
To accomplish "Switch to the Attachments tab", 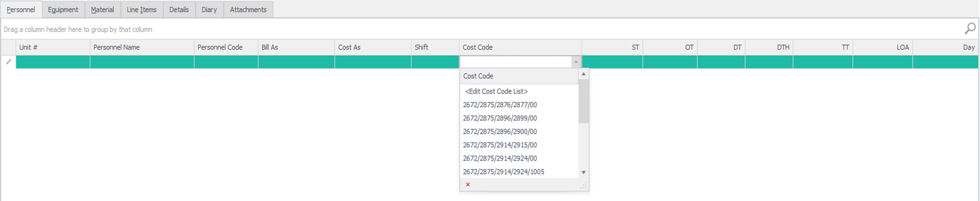I will pyautogui.click(x=248, y=10).
